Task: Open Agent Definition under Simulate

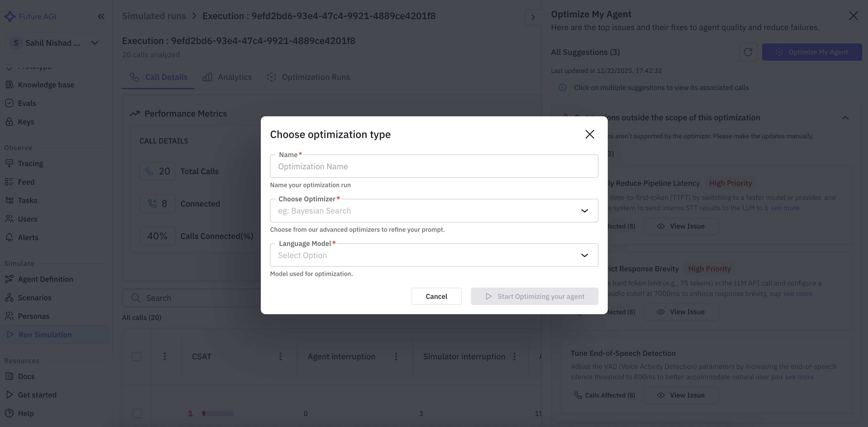Action: pyautogui.click(x=45, y=279)
